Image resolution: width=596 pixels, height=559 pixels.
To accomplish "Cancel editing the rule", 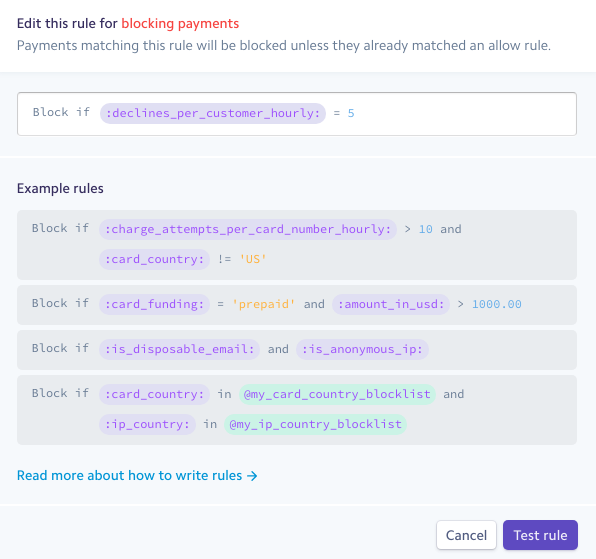I will [x=466, y=535].
